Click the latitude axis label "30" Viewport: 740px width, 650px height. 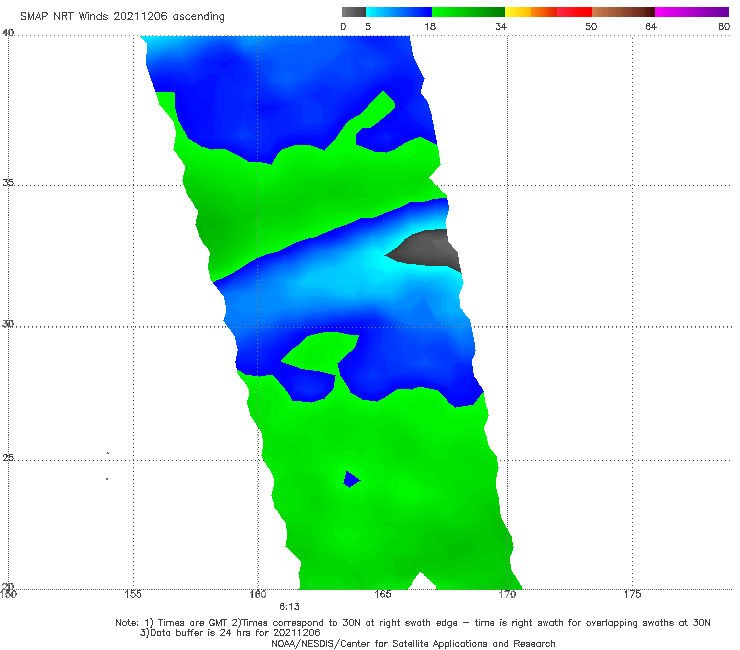(8, 324)
